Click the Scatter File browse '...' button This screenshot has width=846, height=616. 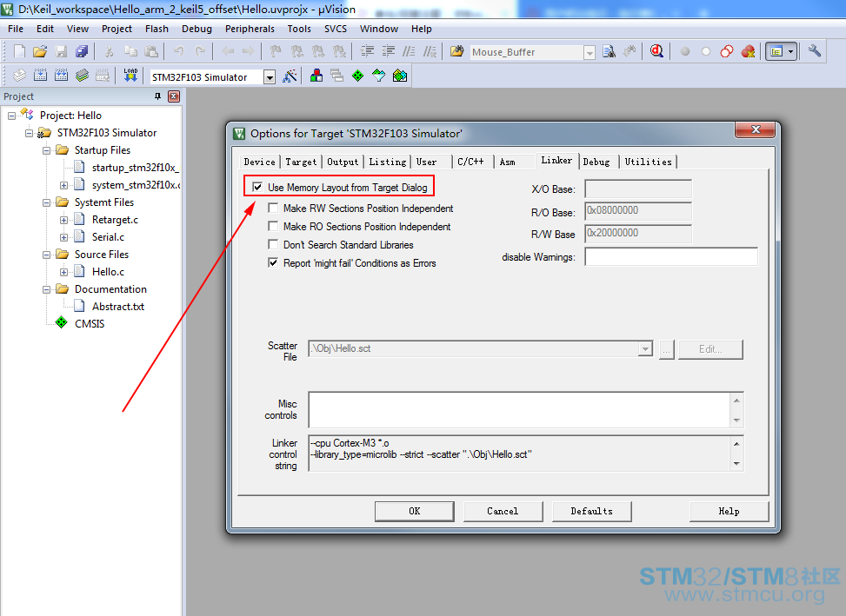point(667,349)
